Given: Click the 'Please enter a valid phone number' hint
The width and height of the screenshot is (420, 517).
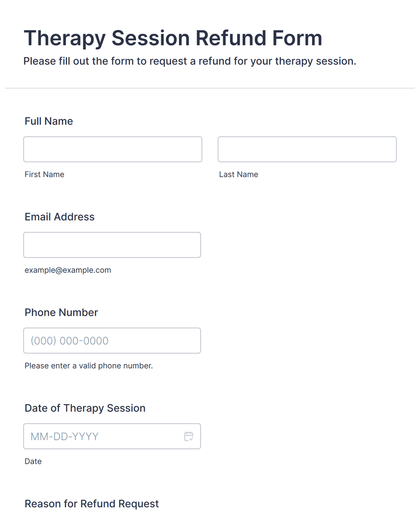Looking at the screenshot, I should [x=89, y=366].
